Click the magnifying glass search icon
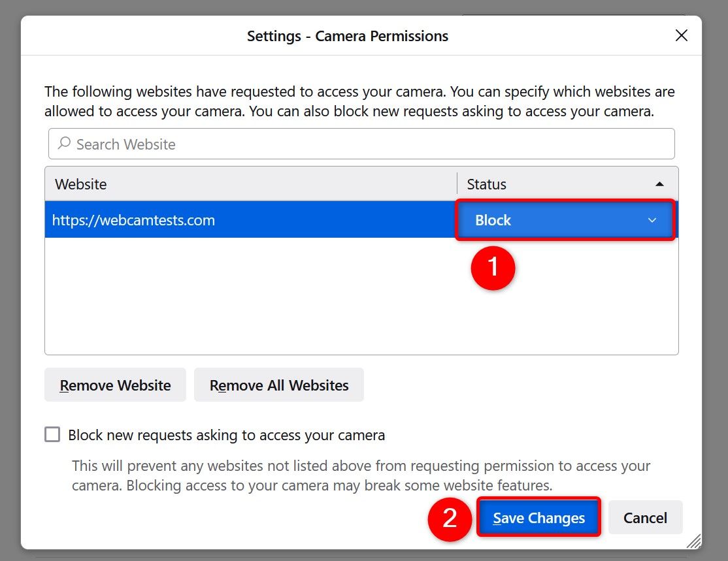Viewport: 728px width, 561px height. click(x=65, y=144)
